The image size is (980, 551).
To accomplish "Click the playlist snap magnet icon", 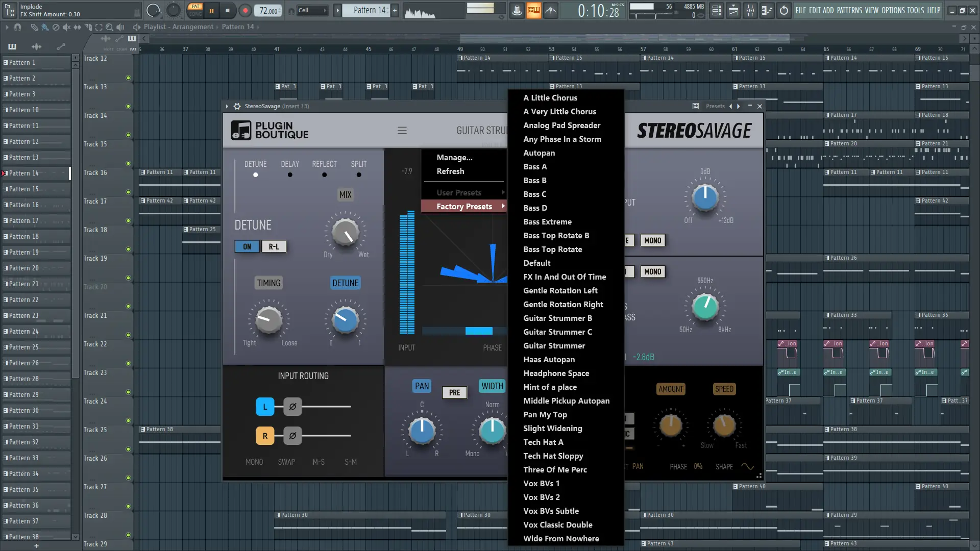I will [18, 27].
